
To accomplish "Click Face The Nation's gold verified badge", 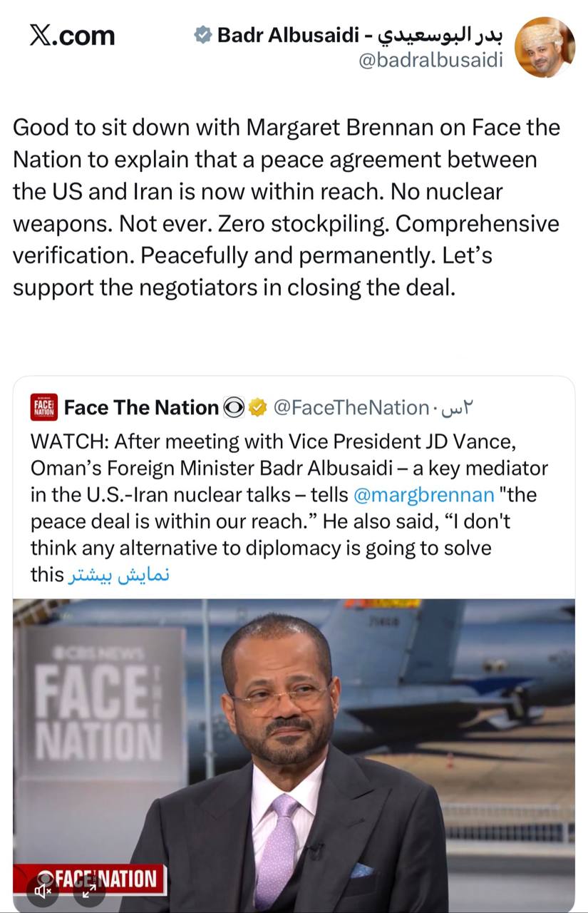I will 258,407.
